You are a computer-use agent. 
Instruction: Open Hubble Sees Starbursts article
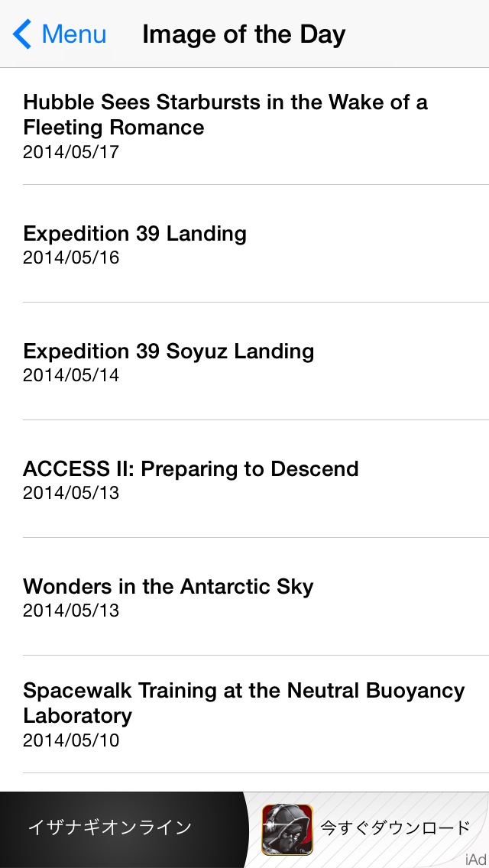tap(225, 115)
